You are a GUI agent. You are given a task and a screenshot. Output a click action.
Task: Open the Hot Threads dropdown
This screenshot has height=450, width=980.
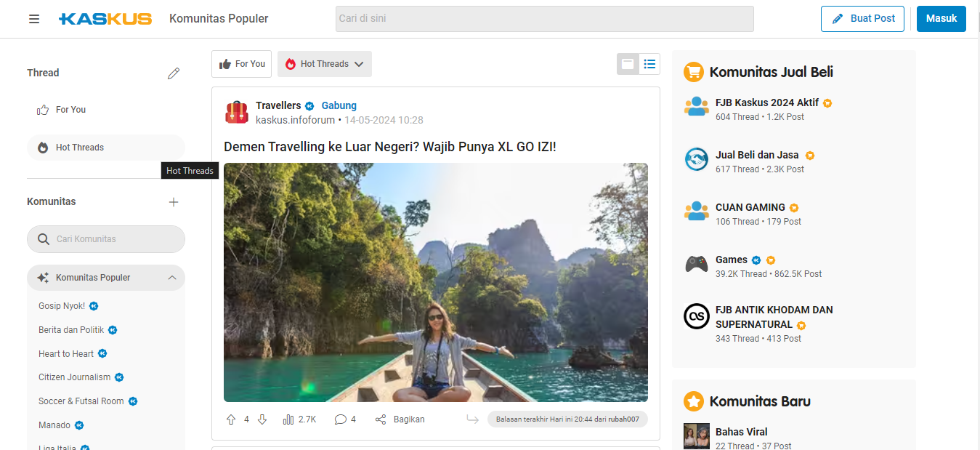click(x=325, y=64)
